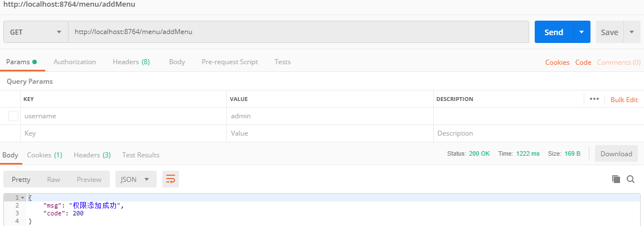This screenshot has width=644, height=226.
Task: Enable the username parameter checkbox
Action: pyautogui.click(x=13, y=116)
